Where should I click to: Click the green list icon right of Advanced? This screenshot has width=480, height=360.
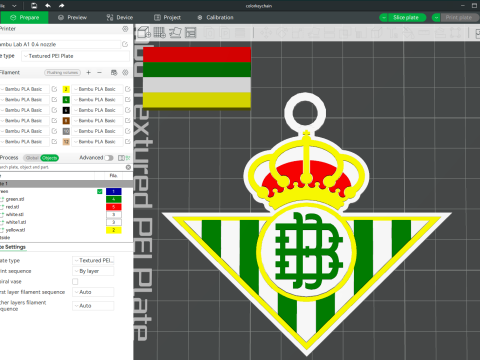(128, 158)
